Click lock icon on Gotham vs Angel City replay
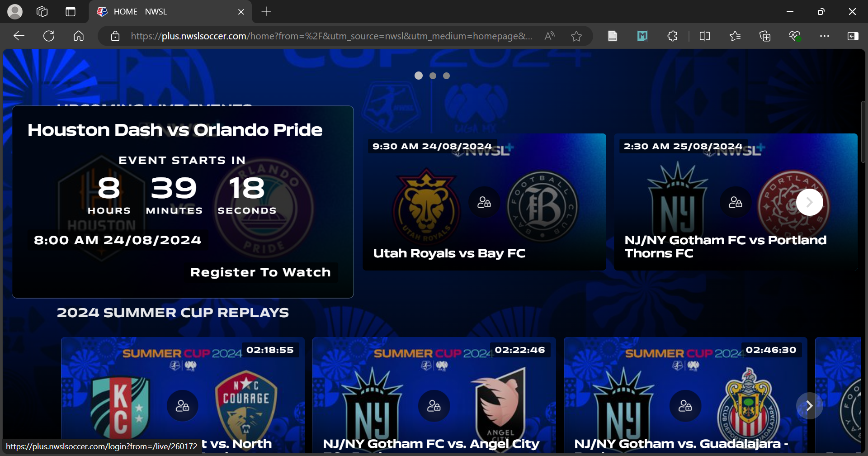Image resolution: width=868 pixels, height=456 pixels. click(434, 406)
